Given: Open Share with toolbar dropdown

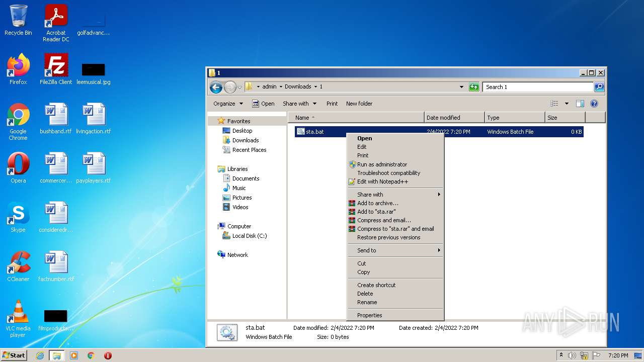Looking at the screenshot, I should 300,104.
